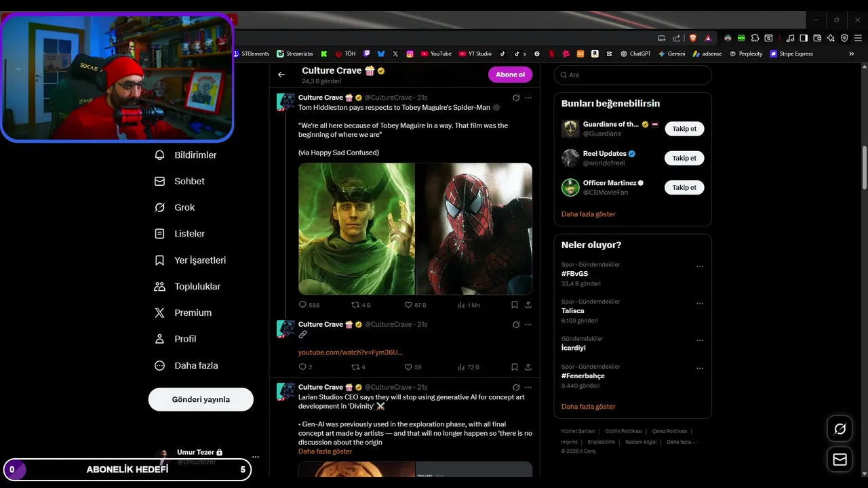The image size is (868, 488).
Task: Open ChatGPT bookmark
Action: (635, 54)
